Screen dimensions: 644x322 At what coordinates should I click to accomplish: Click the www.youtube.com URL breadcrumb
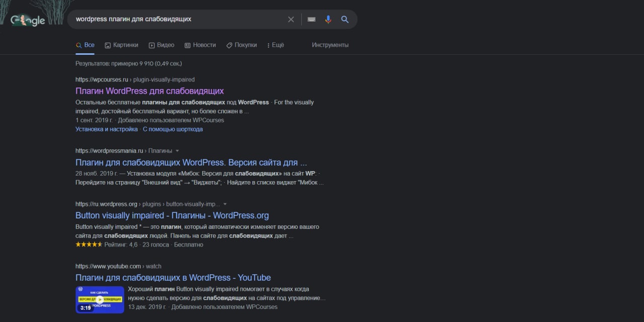[118, 266]
